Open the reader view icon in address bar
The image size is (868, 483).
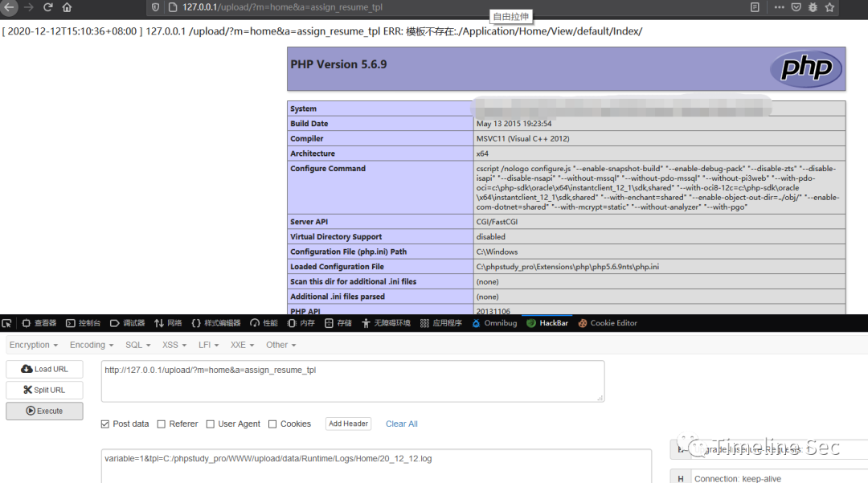[x=755, y=7]
